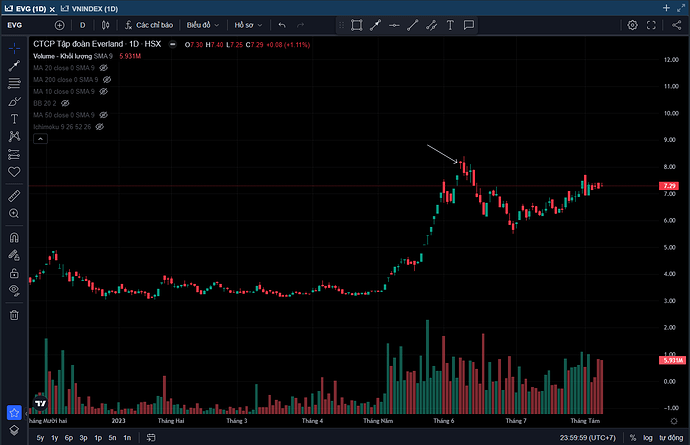This screenshot has width=690, height=445.
Task: Select the T text tool in floating toolbar
Action: point(450,25)
